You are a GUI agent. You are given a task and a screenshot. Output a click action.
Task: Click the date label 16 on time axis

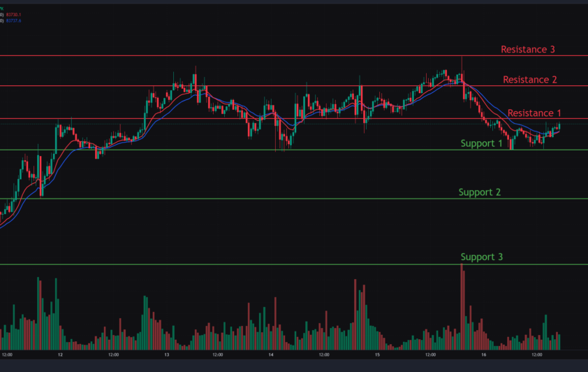click(x=484, y=355)
